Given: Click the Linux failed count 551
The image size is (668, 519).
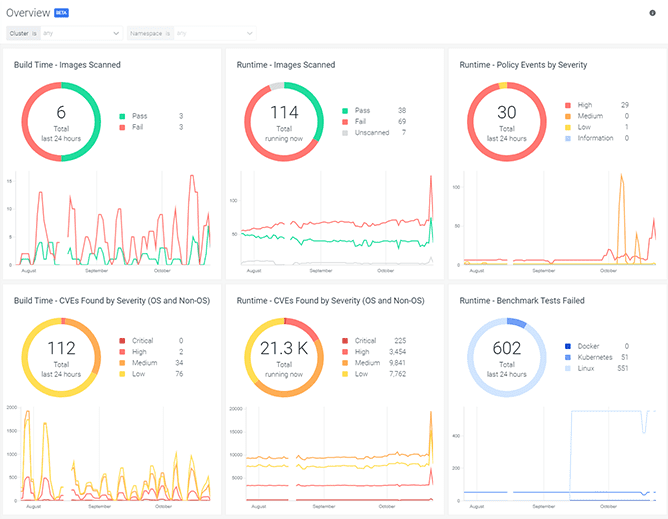Looking at the screenshot, I should tap(623, 368).
